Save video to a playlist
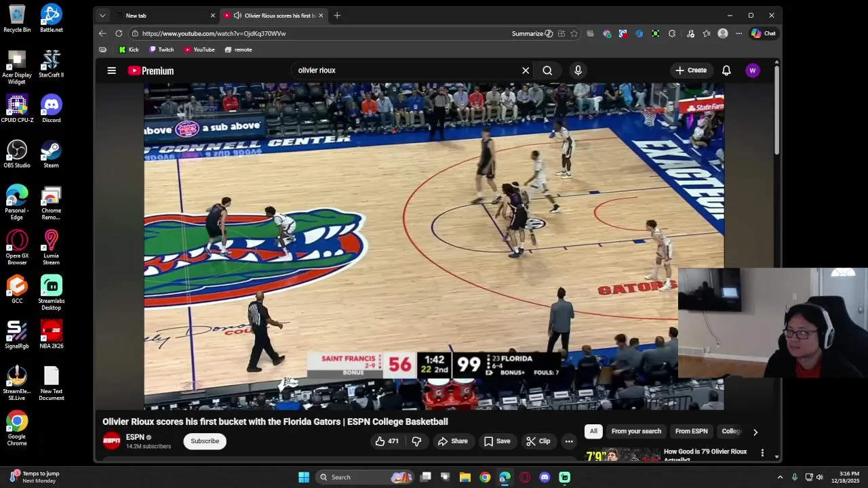The width and height of the screenshot is (868, 488). pos(496,441)
